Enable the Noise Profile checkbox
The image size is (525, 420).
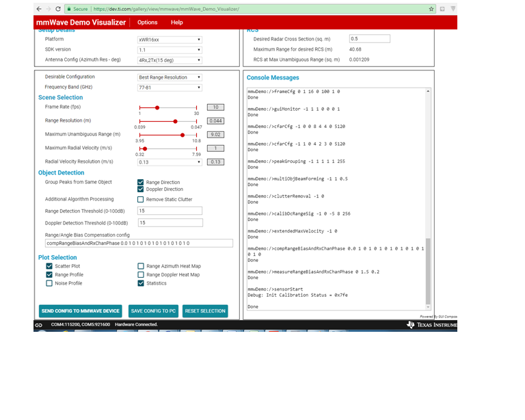click(49, 283)
